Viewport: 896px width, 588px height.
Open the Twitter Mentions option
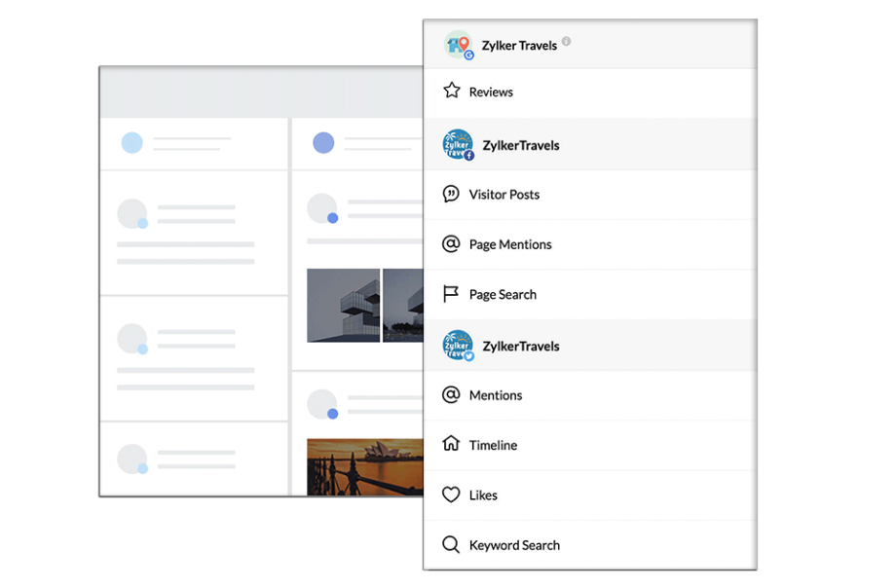(590, 395)
